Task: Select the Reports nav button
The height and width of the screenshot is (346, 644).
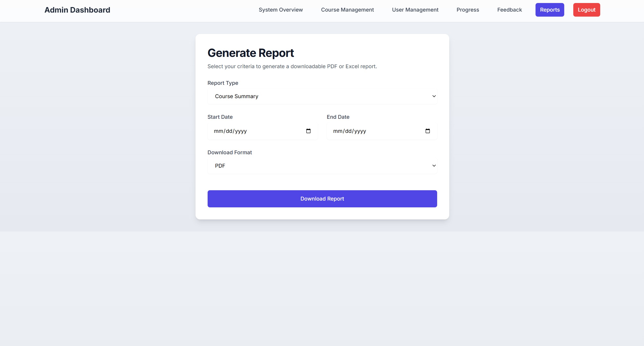Action: (550, 10)
